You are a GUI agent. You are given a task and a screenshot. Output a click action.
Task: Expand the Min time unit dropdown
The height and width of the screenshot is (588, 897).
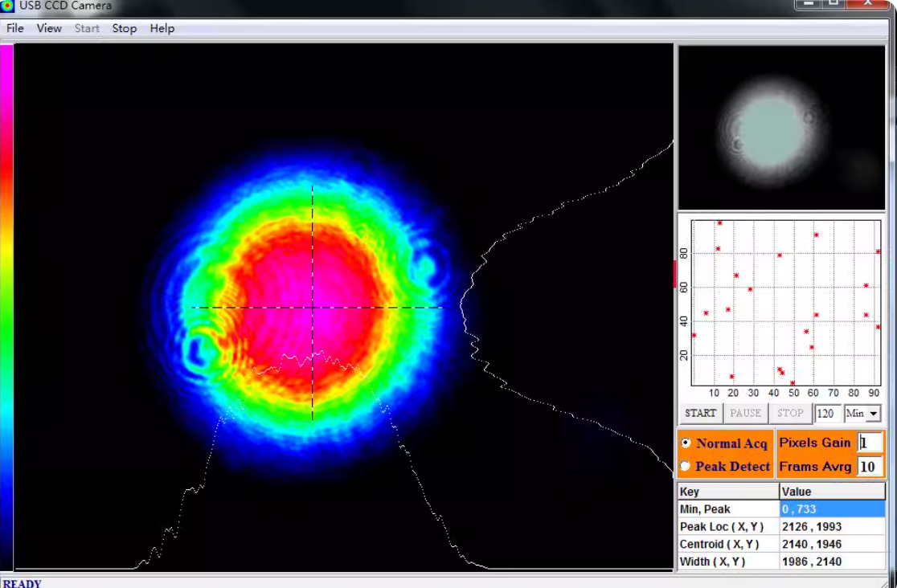872,414
